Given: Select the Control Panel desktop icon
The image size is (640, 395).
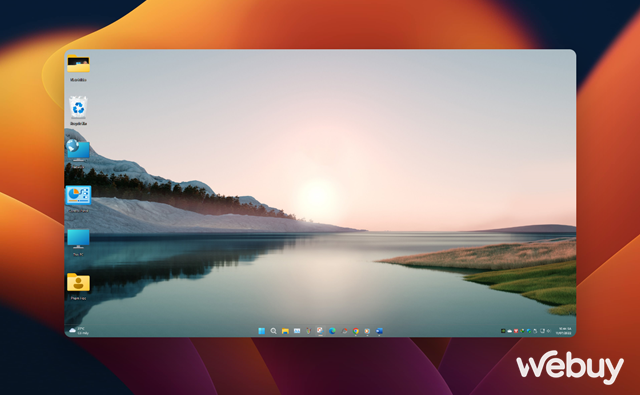Looking at the screenshot, I should click(78, 199).
